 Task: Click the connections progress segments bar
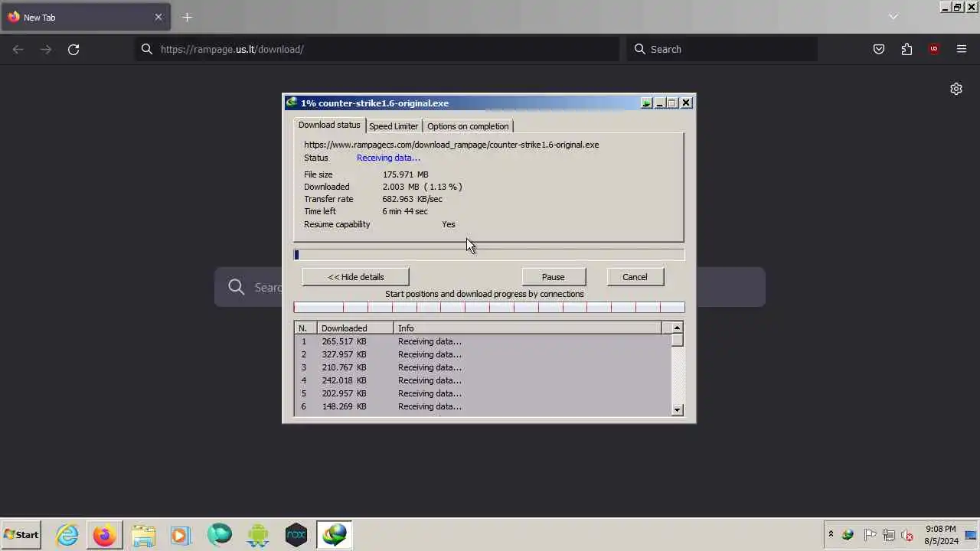489,308
